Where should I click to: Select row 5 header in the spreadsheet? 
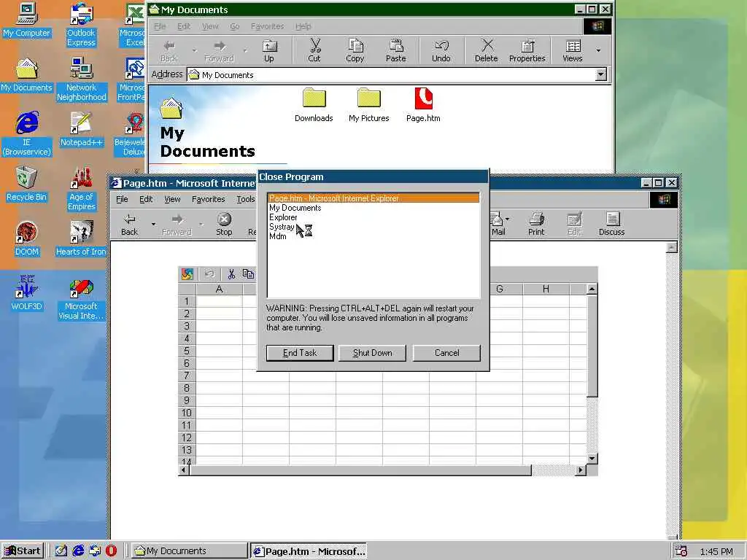tap(187, 351)
